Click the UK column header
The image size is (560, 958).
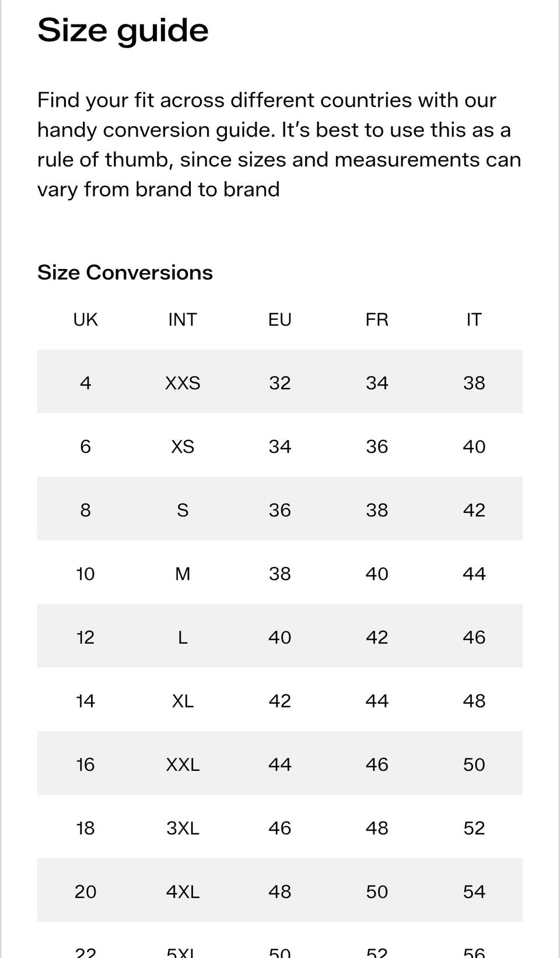pyautogui.click(x=85, y=320)
